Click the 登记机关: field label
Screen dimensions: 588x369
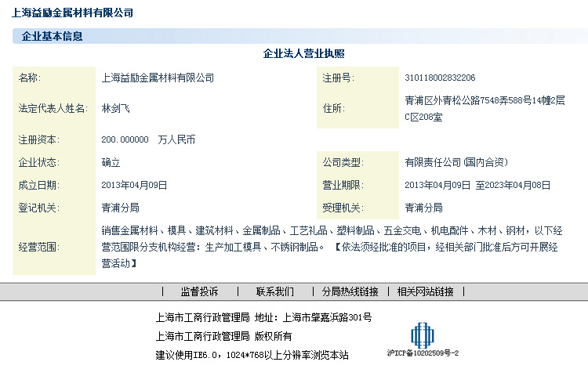(39, 208)
